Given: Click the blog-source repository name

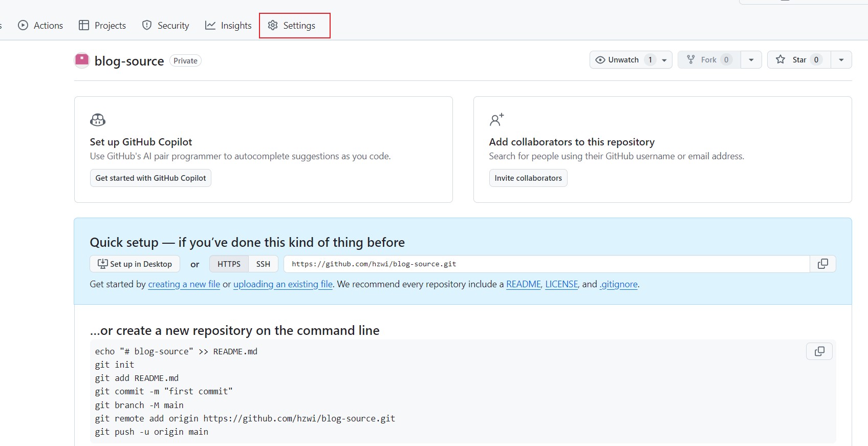Looking at the screenshot, I should pyautogui.click(x=129, y=61).
